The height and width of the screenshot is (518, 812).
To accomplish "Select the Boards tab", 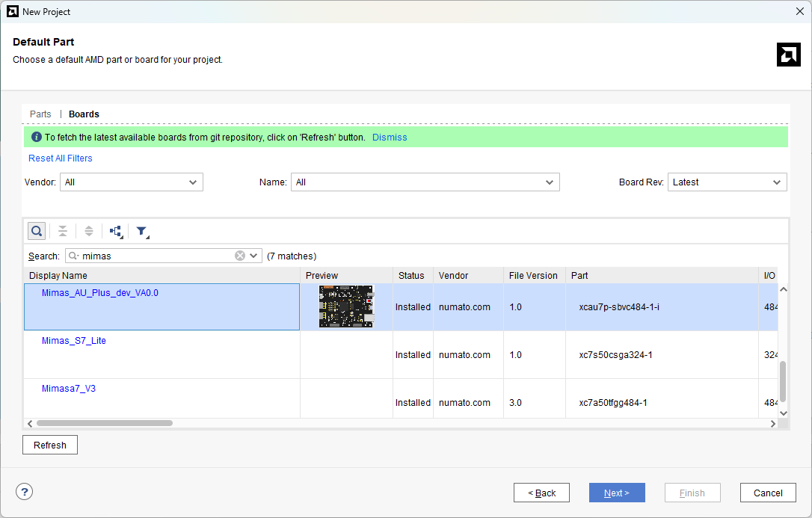I will click(x=84, y=114).
